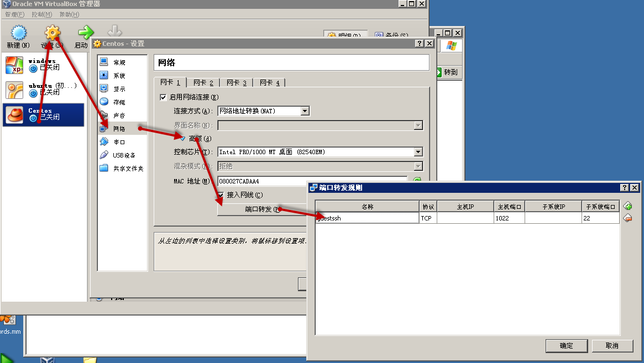Toggle 启用网络连接 checkbox
The height and width of the screenshot is (363, 644).
coord(163,97)
